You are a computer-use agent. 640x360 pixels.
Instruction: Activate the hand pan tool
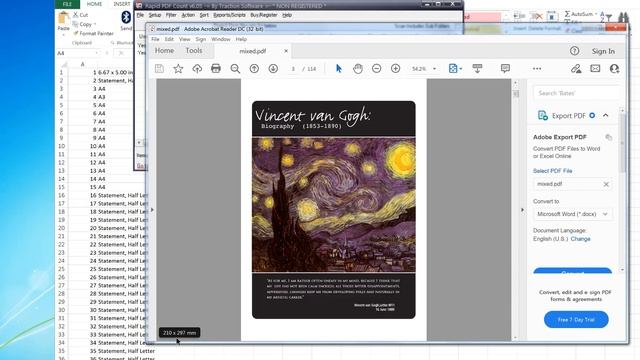[x=358, y=69]
